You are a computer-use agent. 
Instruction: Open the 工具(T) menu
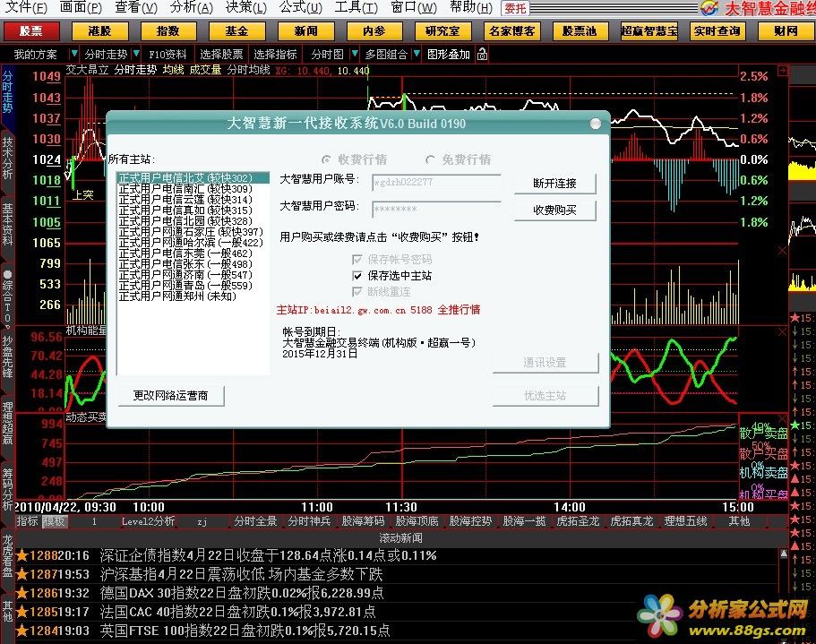tap(356, 7)
